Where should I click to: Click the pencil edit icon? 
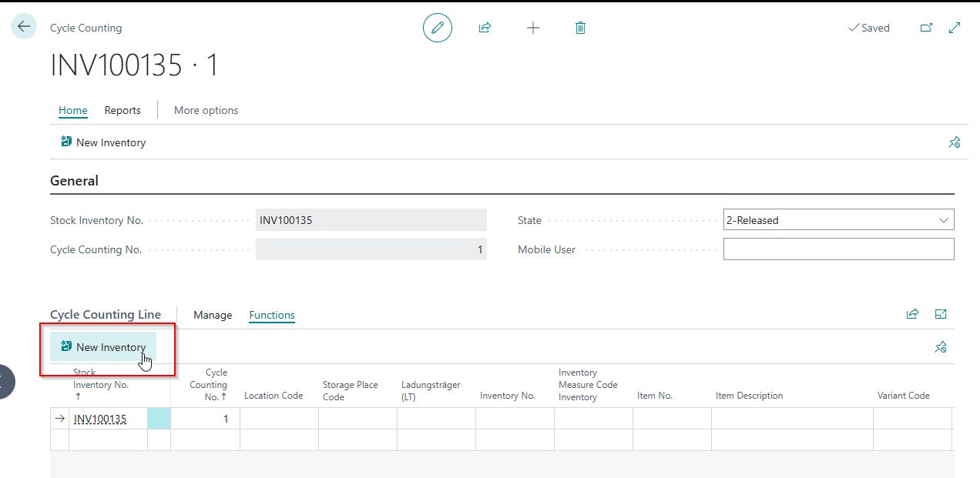pyautogui.click(x=438, y=28)
